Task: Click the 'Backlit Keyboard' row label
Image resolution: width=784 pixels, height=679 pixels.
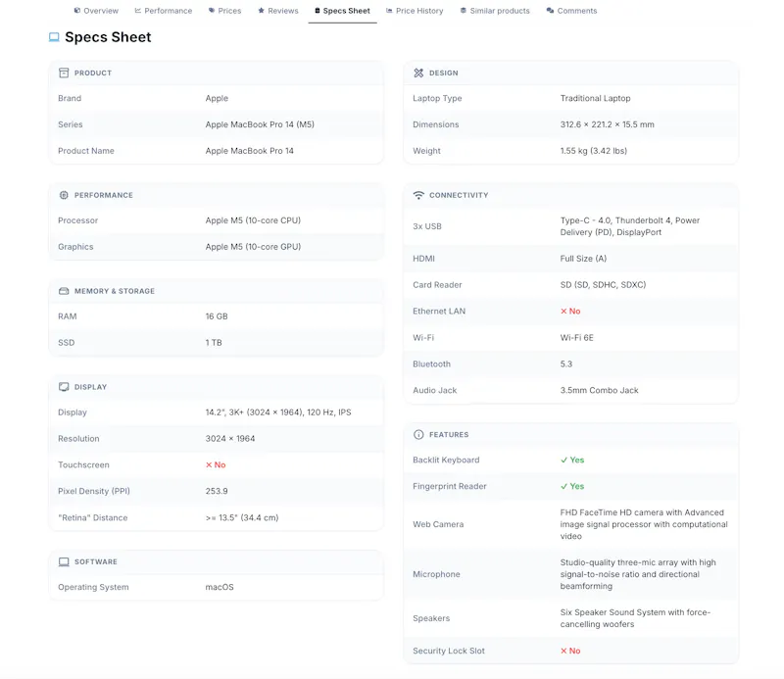Action: click(446, 460)
